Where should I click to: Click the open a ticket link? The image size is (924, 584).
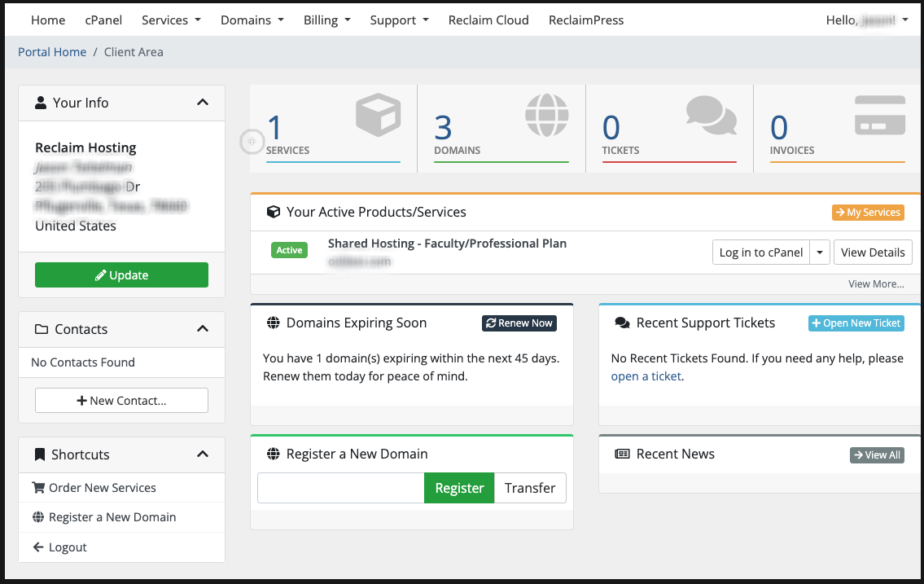(x=646, y=376)
